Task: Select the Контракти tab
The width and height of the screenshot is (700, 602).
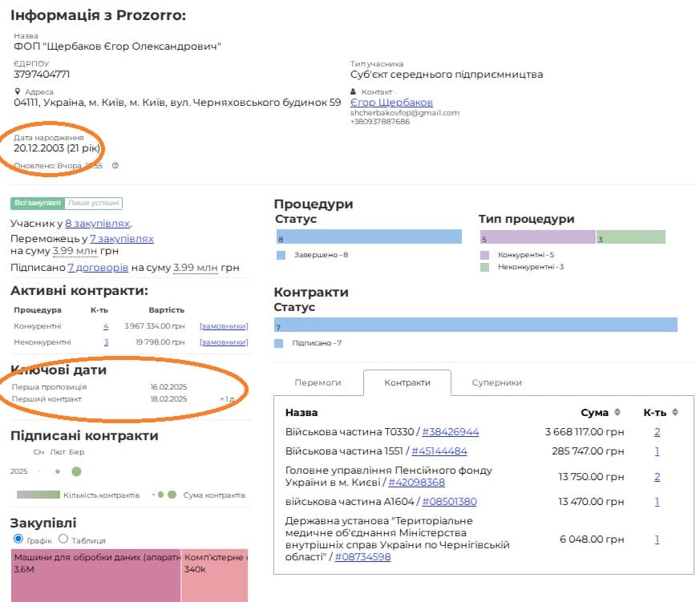Action: pos(407,382)
